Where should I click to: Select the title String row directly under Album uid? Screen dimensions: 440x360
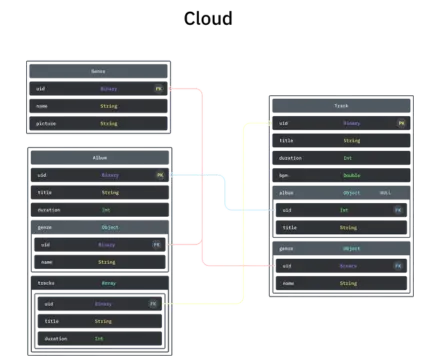100,192
